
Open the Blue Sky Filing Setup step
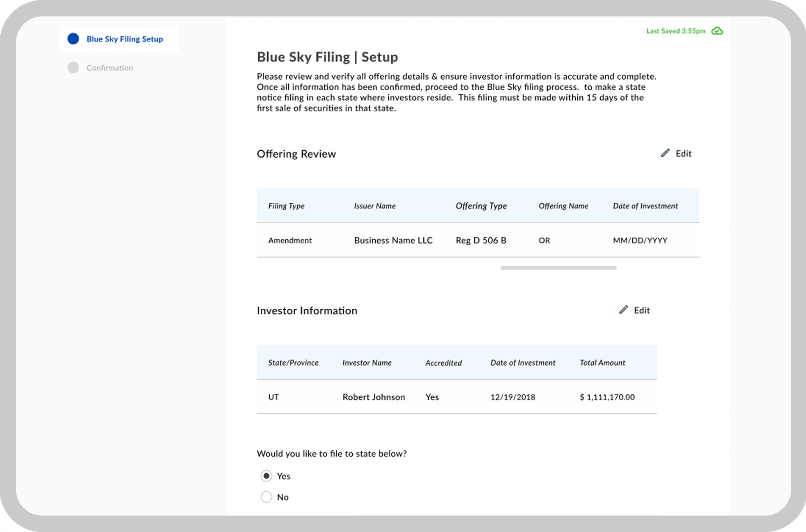tap(124, 39)
